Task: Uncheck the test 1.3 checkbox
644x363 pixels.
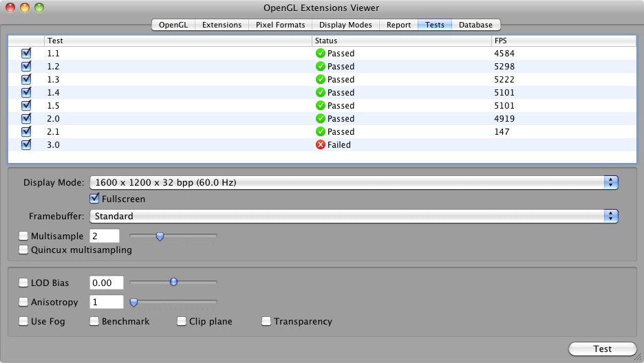Action: coord(26,79)
